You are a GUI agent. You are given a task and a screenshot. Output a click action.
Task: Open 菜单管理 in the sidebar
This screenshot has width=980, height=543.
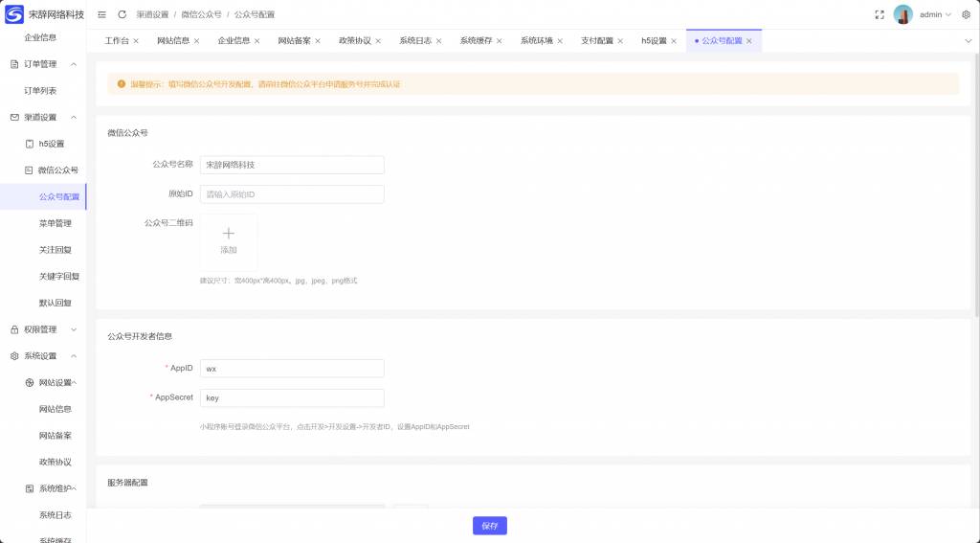pyautogui.click(x=55, y=223)
